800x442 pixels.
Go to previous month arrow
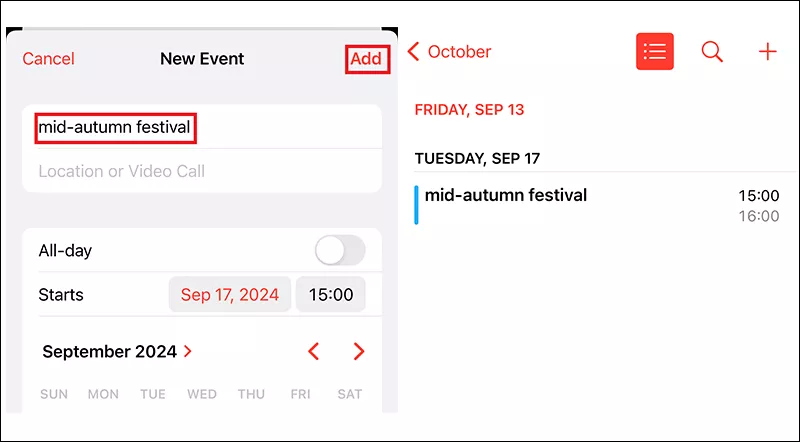[314, 351]
